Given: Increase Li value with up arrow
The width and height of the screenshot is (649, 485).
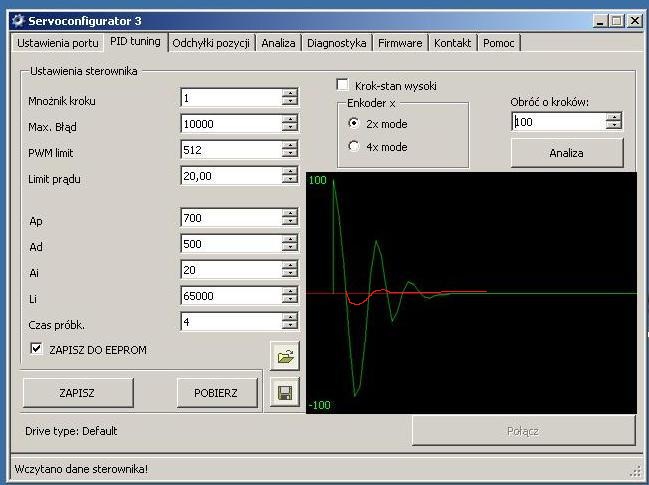Looking at the screenshot, I should (x=290, y=292).
